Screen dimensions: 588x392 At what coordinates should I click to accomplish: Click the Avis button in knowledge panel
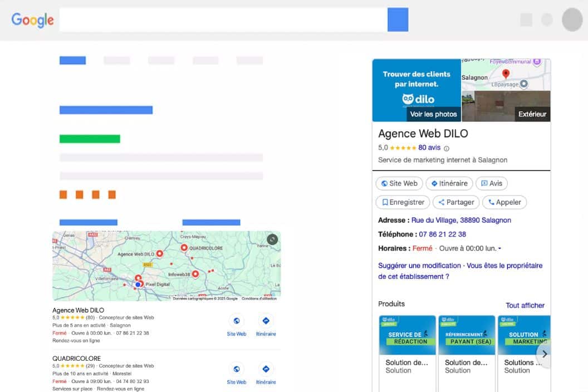click(x=492, y=183)
